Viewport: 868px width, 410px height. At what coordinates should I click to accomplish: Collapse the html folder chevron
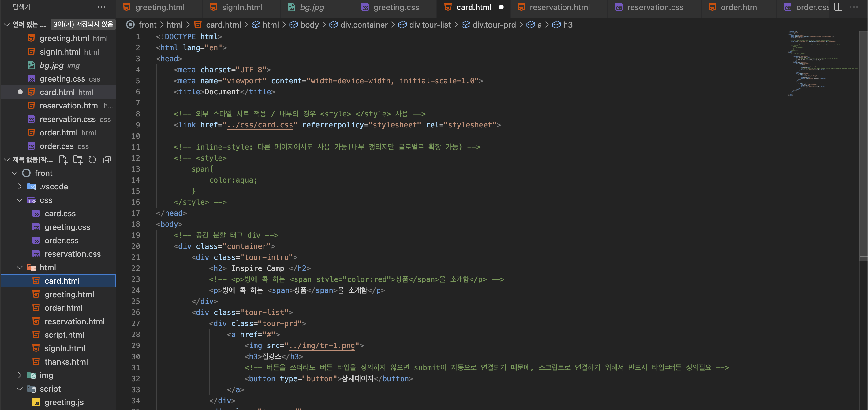(x=20, y=268)
